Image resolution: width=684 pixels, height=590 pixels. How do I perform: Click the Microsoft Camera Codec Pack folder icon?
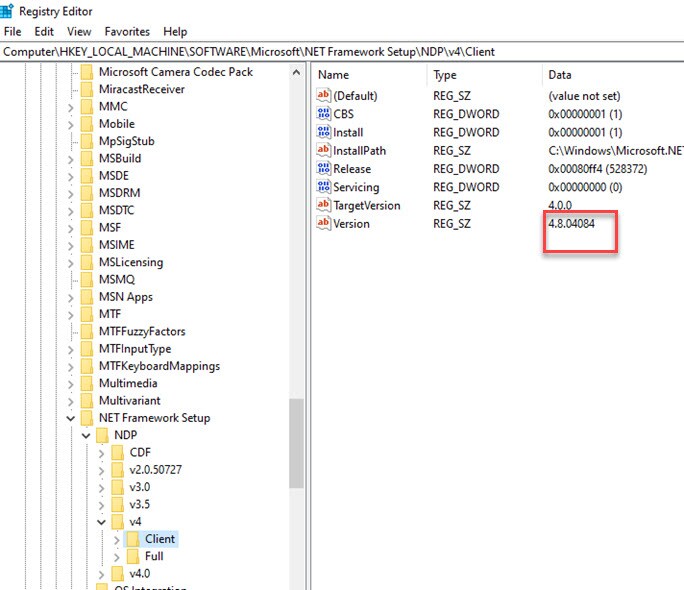coord(87,72)
